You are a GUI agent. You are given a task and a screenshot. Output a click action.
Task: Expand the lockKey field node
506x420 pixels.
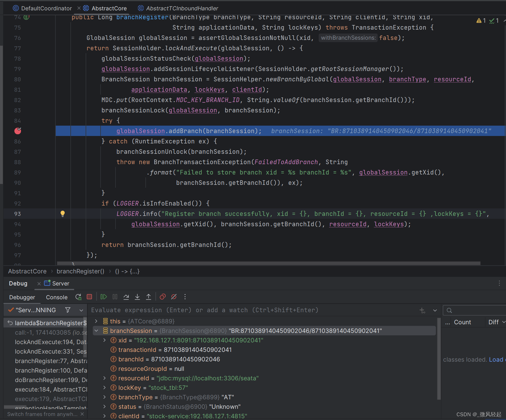click(105, 388)
